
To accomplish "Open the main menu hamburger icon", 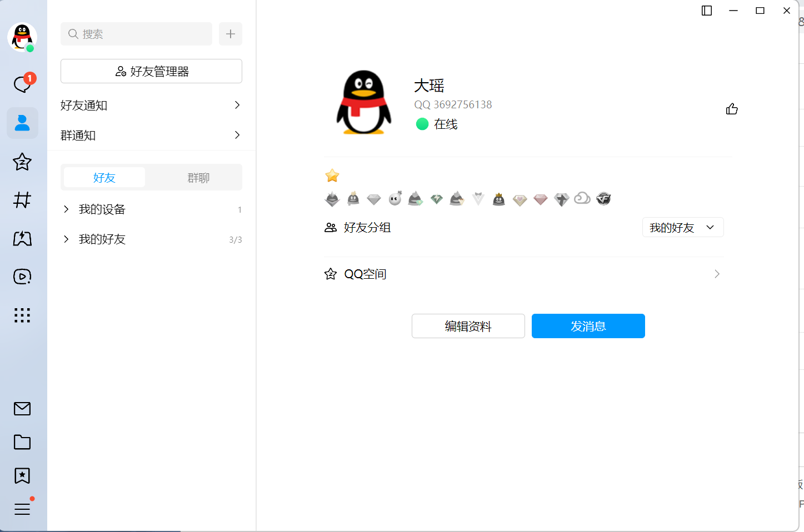I will [x=22, y=509].
